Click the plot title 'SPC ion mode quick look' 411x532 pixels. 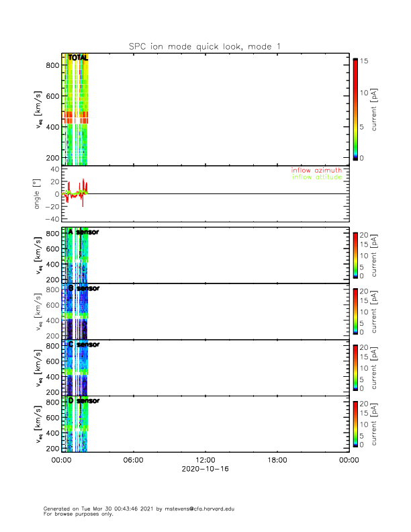pyautogui.click(x=205, y=46)
